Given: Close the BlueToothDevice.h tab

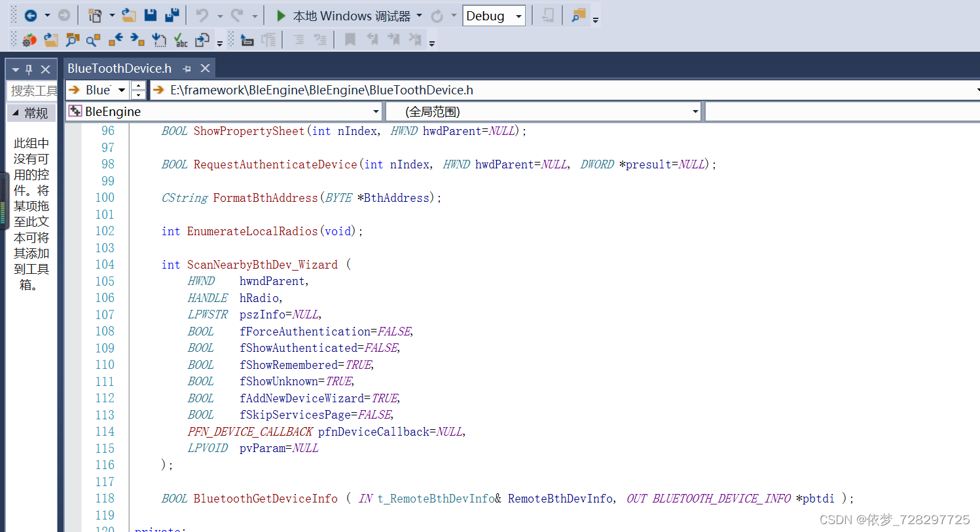Looking at the screenshot, I should pos(205,69).
